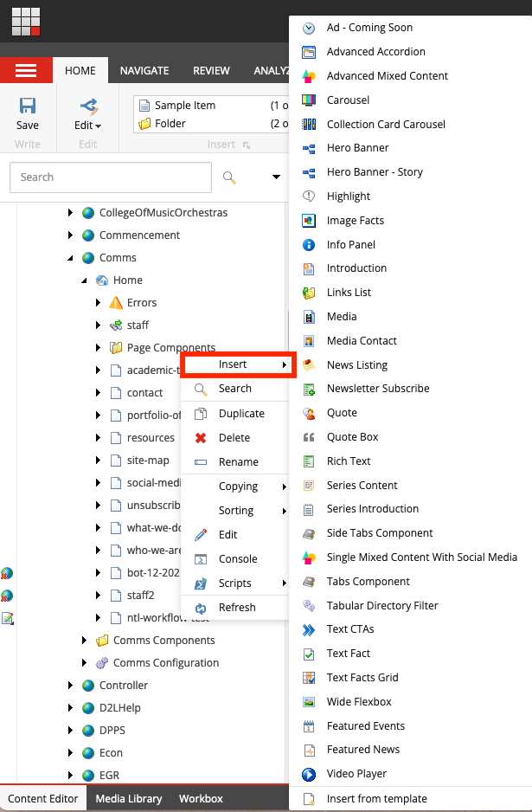Open the search options arrow right of the magnifier
Image resolution: width=532 pixels, height=812 pixels.
(x=276, y=177)
